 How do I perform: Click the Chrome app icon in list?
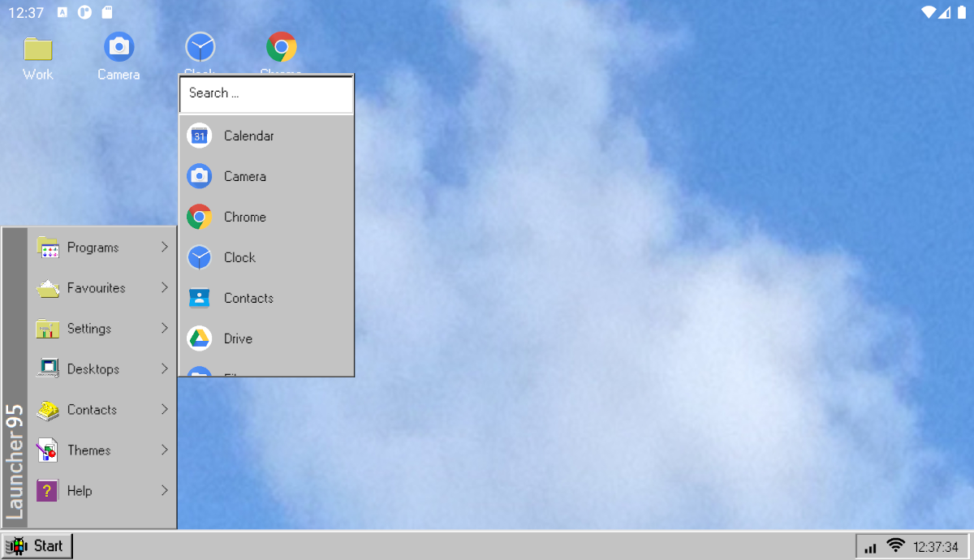point(200,217)
